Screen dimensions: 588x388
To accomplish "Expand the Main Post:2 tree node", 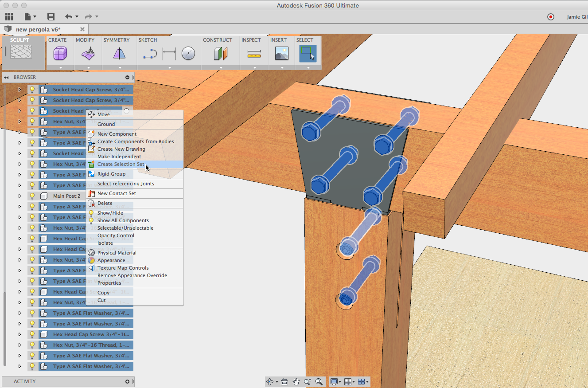I will click(19, 196).
